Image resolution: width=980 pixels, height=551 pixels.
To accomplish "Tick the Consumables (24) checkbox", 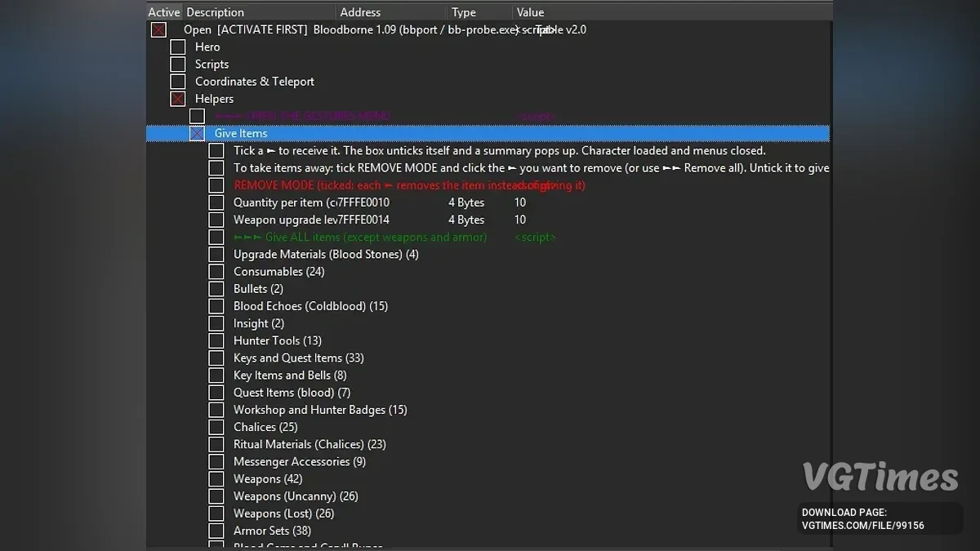I will [216, 272].
